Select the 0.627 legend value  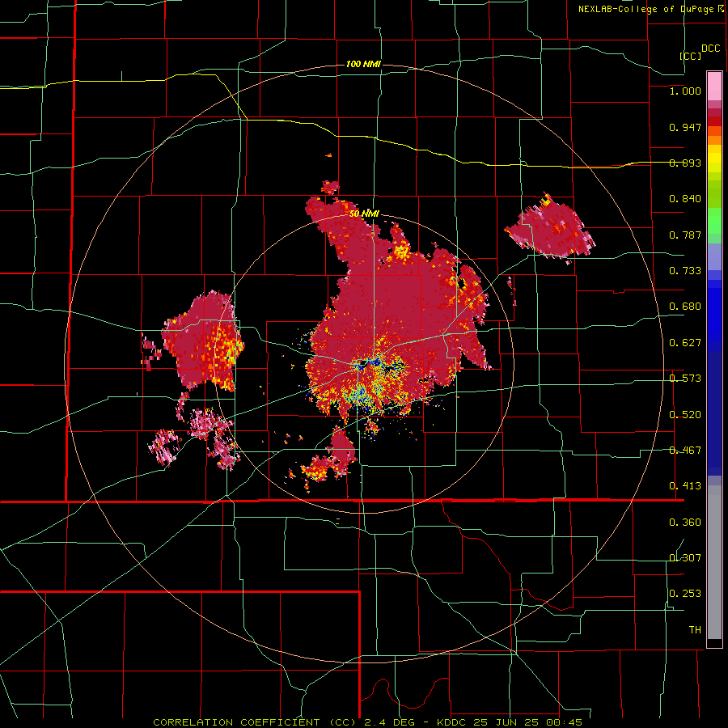(x=685, y=343)
